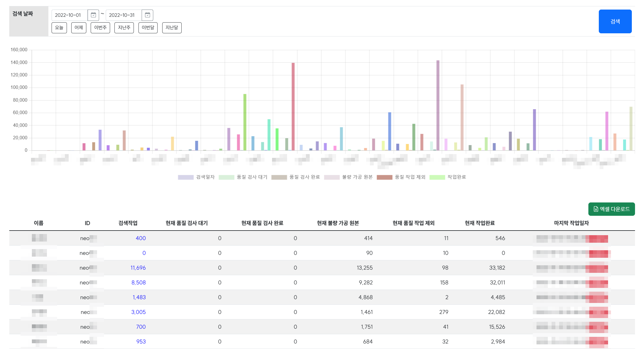The height and width of the screenshot is (349, 644).
Task: Pick the 이번달 date range
Action: (148, 28)
